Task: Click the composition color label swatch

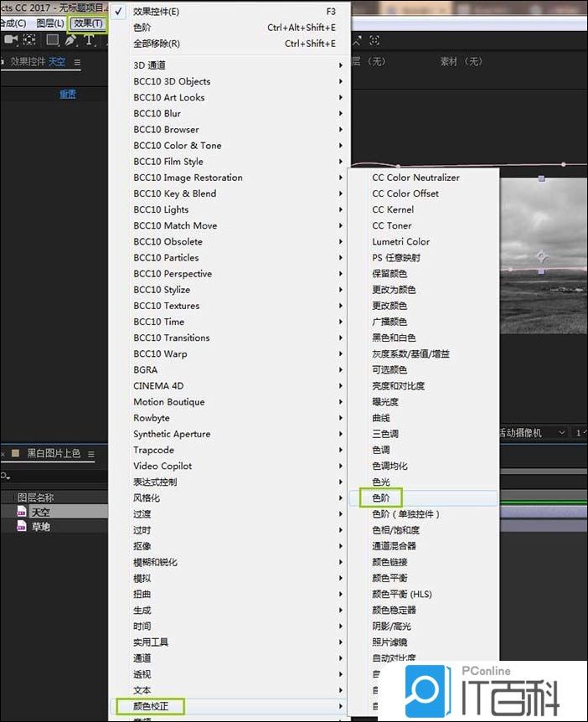Action: (15, 453)
